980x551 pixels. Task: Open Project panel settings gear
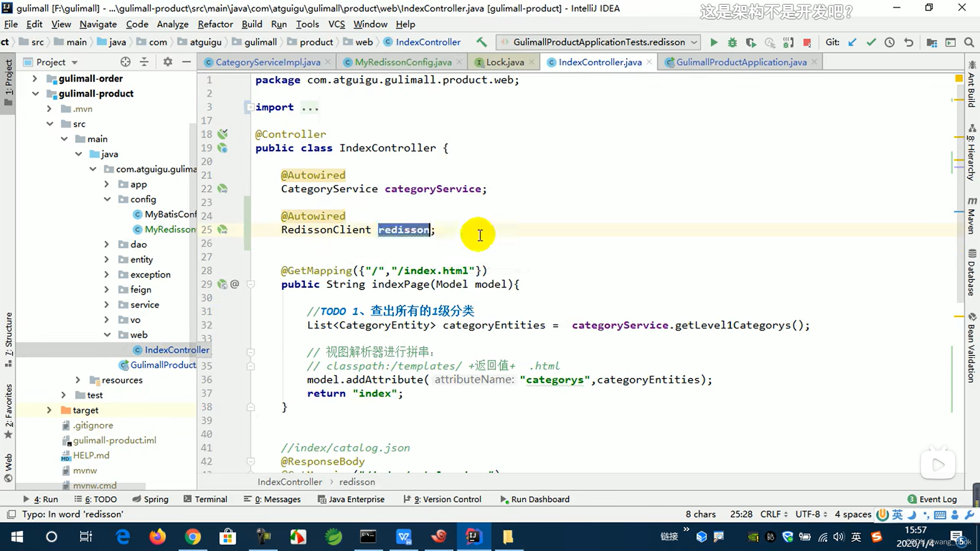coord(167,62)
